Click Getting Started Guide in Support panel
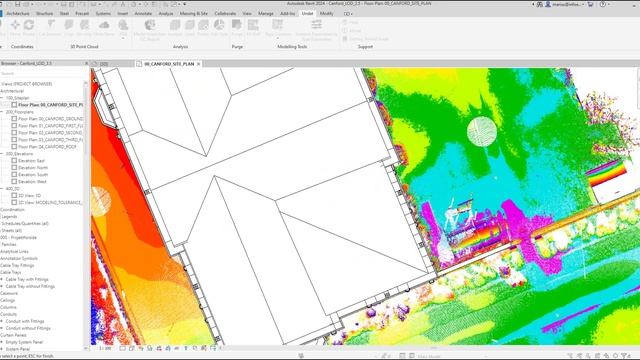This screenshot has height=360, width=640. click(x=365, y=39)
